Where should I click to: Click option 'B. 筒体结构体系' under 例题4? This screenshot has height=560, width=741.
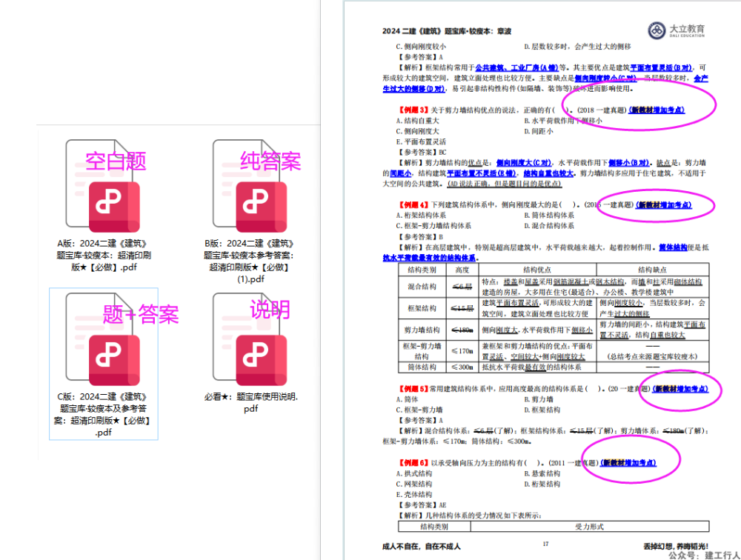548,216
